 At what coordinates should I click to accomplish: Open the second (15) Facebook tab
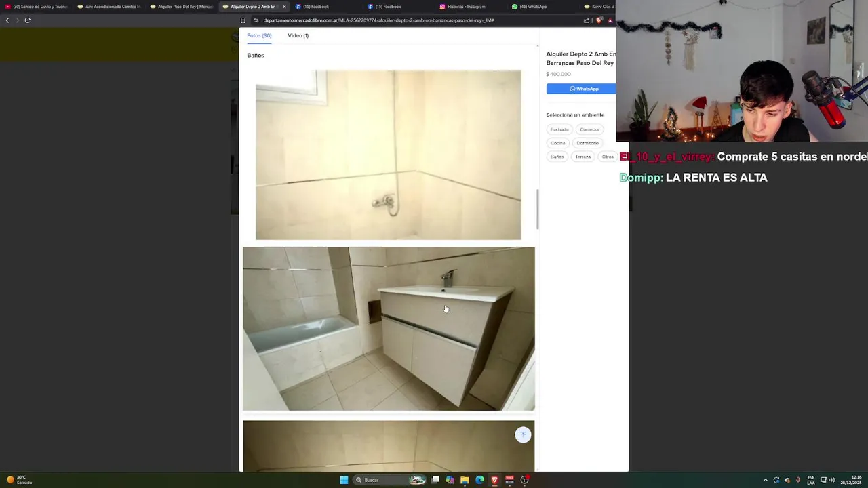[399, 7]
